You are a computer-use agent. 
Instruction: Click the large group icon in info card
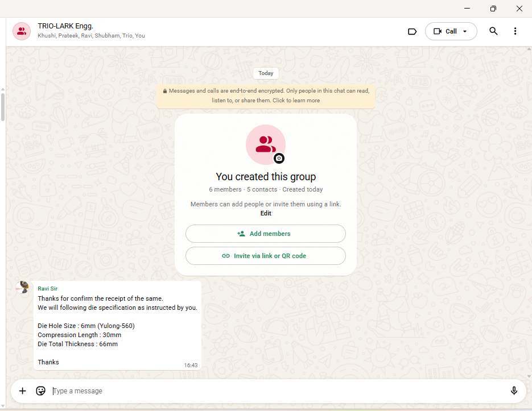point(265,144)
